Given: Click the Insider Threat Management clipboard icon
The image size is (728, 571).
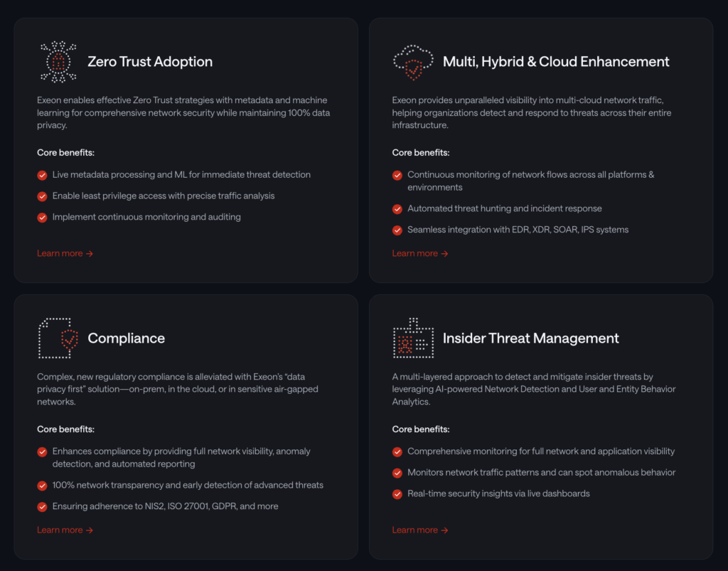Looking at the screenshot, I should click(x=413, y=338).
